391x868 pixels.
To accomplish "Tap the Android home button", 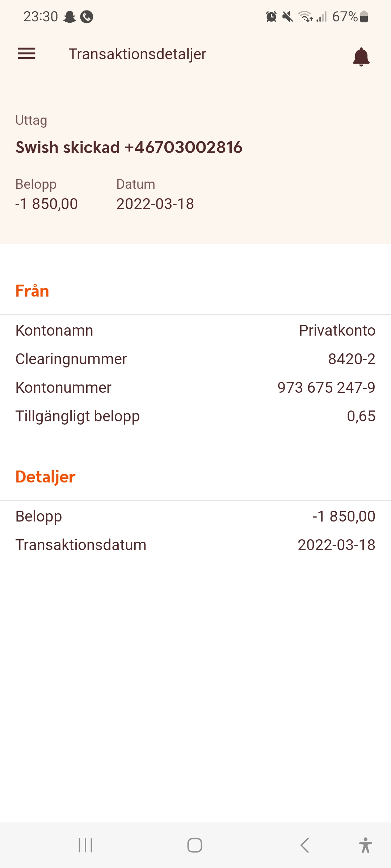I will 194,845.
